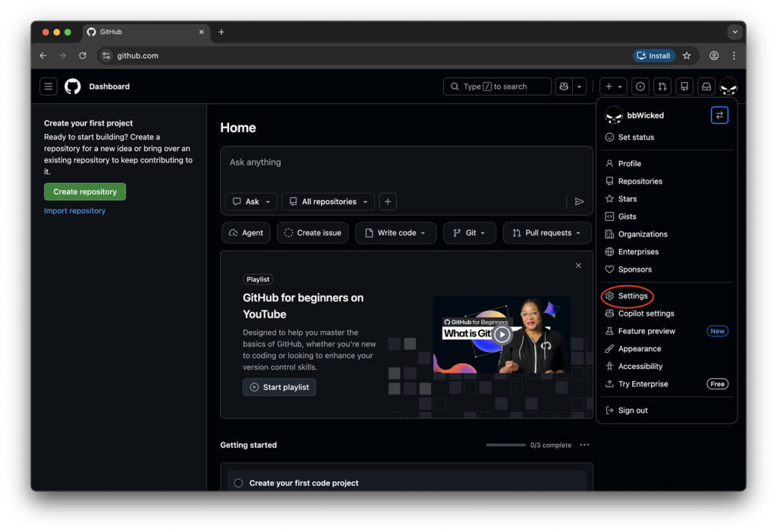Click the switch account icon next to bbWicked
The width and height of the screenshot is (777, 532).
(x=719, y=115)
